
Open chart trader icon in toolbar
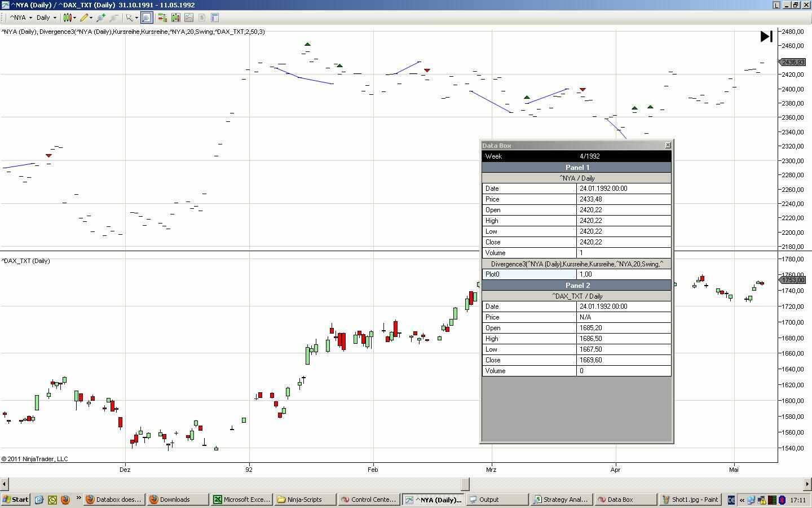click(x=162, y=17)
